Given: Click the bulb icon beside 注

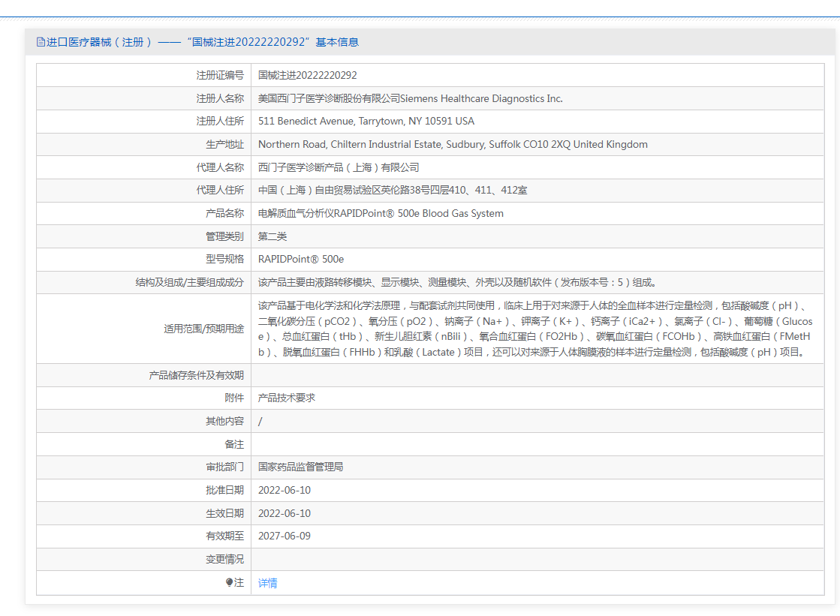Looking at the screenshot, I should pos(229,582).
